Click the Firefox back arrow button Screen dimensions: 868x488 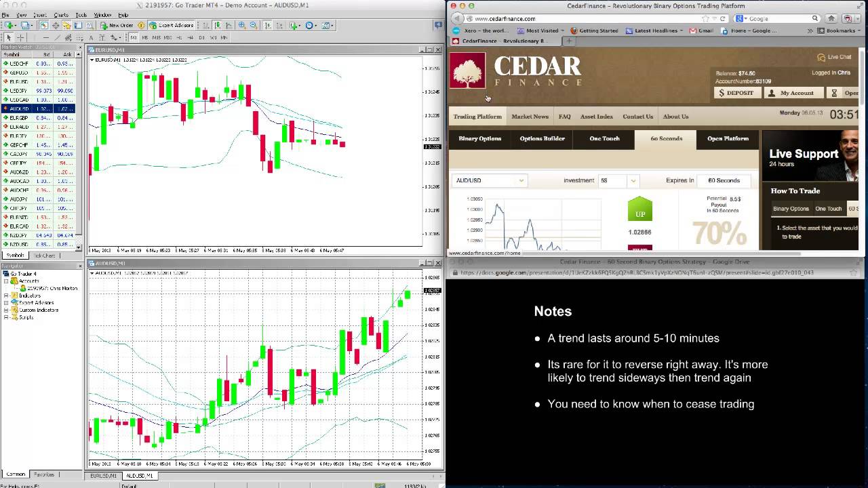(458, 19)
